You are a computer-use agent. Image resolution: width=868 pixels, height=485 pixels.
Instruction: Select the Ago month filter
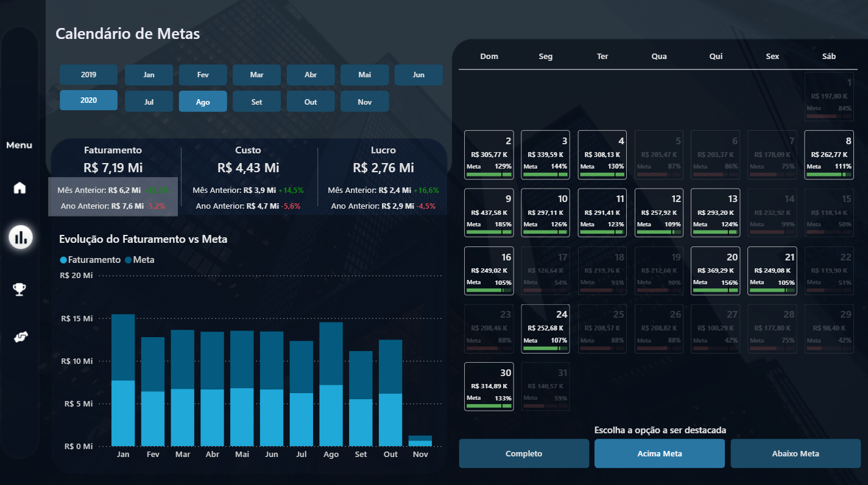203,102
